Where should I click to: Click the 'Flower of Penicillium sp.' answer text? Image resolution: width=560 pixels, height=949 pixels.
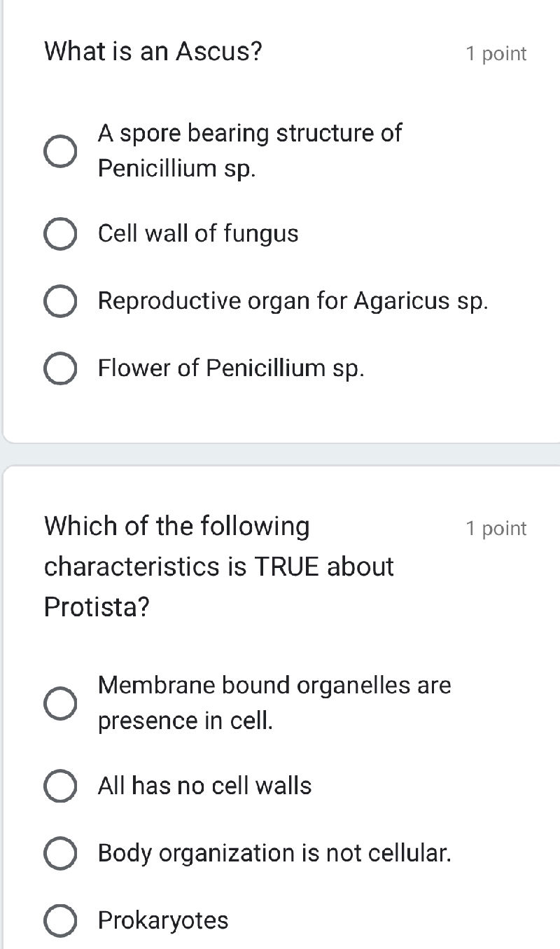[x=231, y=368]
